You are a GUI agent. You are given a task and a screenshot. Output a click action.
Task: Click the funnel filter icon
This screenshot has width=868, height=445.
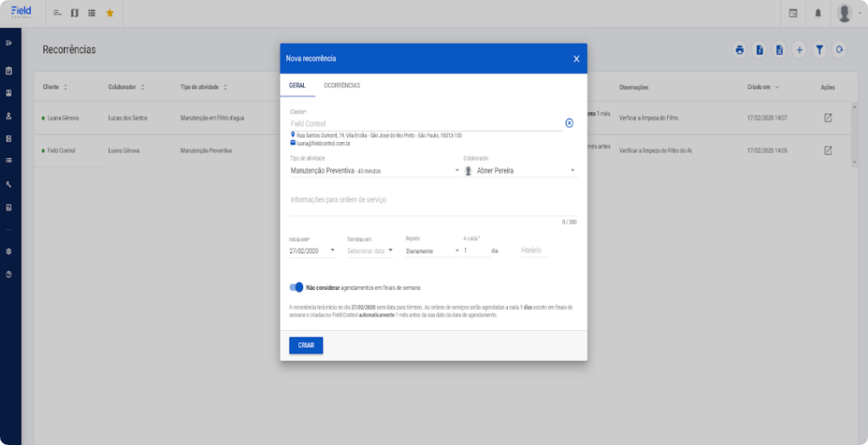819,50
